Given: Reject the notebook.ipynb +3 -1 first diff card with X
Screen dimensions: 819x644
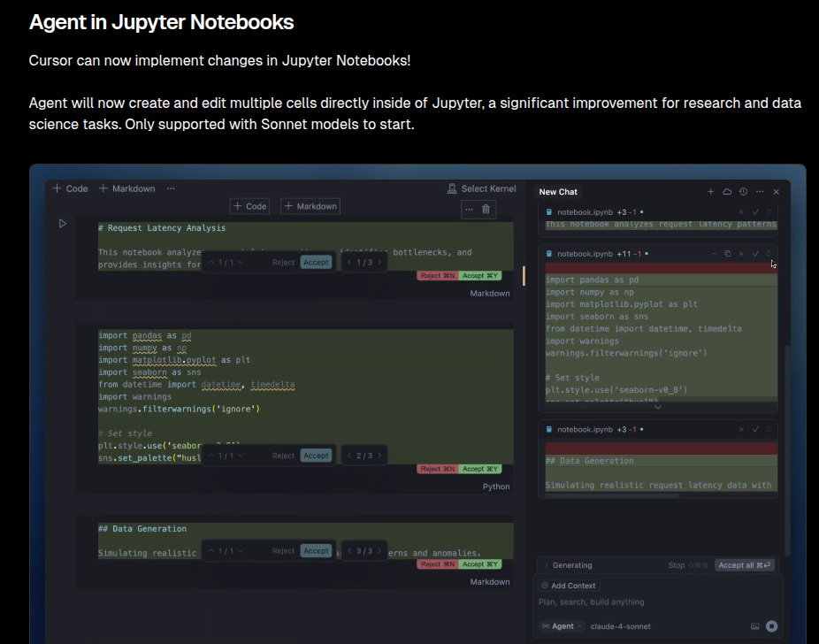Looking at the screenshot, I should pos(741,212).
